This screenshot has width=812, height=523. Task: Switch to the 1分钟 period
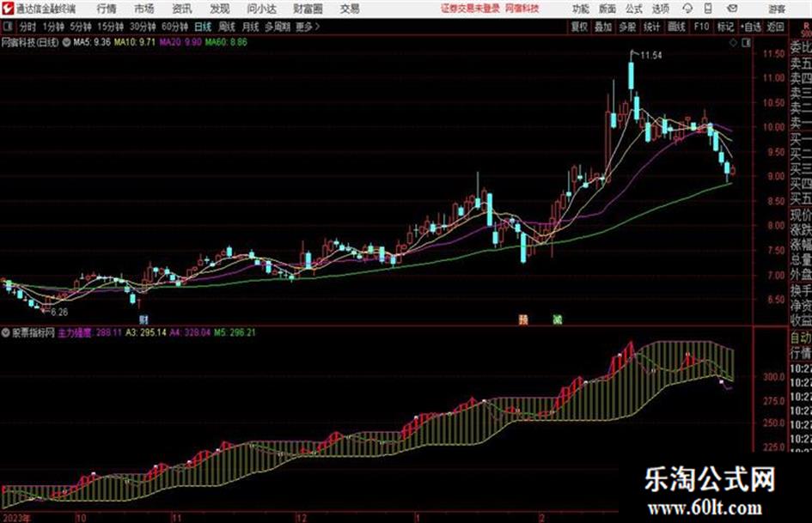point(52,27)
